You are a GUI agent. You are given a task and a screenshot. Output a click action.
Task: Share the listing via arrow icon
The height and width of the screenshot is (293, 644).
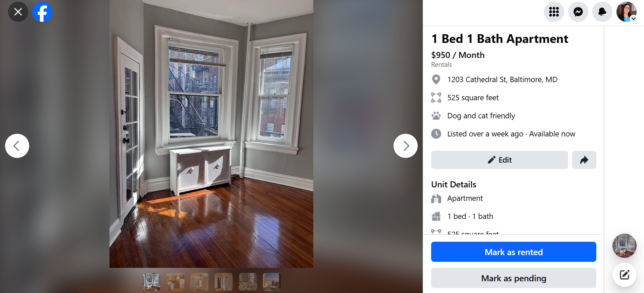pos(584,160)
